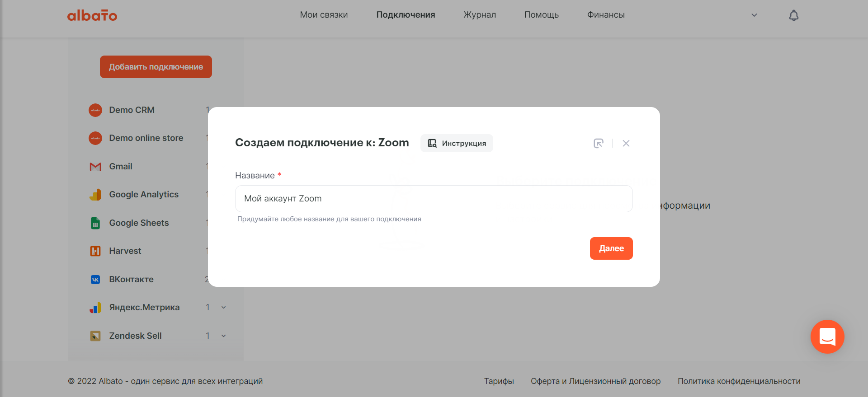Screen dimensions: 868x397
Task: Open the chat support widget
Action: tap(827, 337)
